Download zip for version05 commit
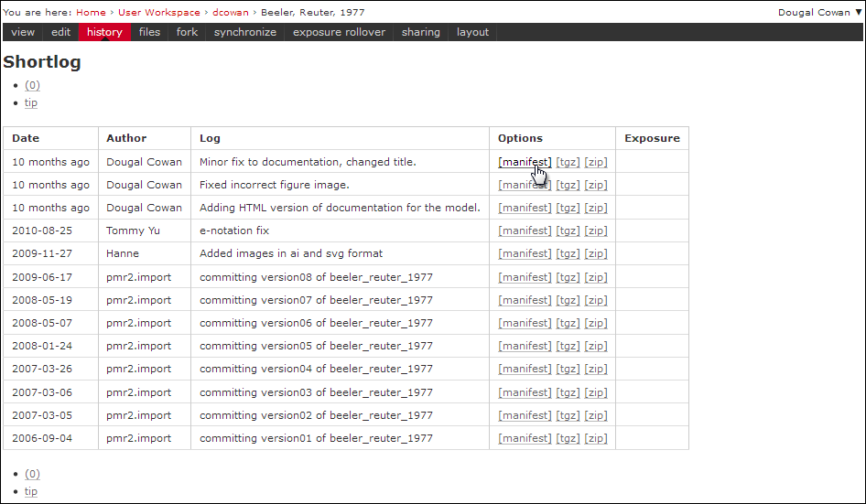Screen dimensions: 866x504 point(596,346)
